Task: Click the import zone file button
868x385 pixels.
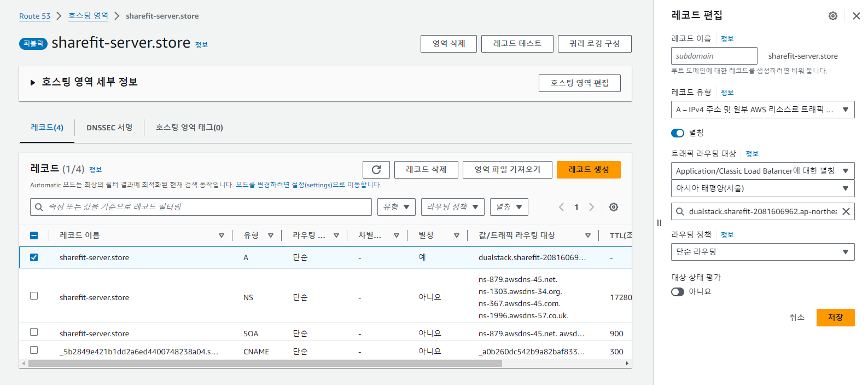Action: coord(508,170)
